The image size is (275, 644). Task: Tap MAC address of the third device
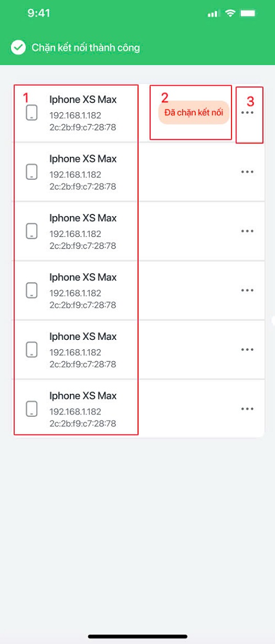point(83,246)
